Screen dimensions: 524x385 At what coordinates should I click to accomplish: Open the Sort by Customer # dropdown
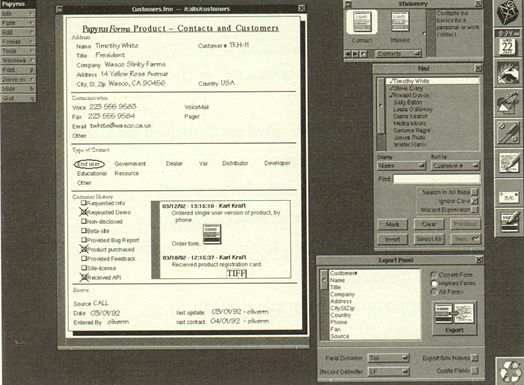coord(455,165)
